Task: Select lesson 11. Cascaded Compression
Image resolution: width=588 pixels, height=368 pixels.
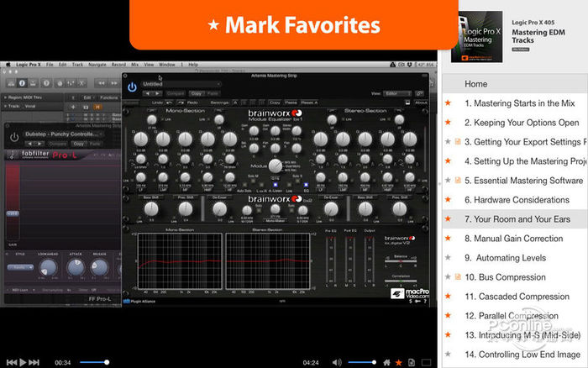Action: pyautogui.click(x=517, y=297)
